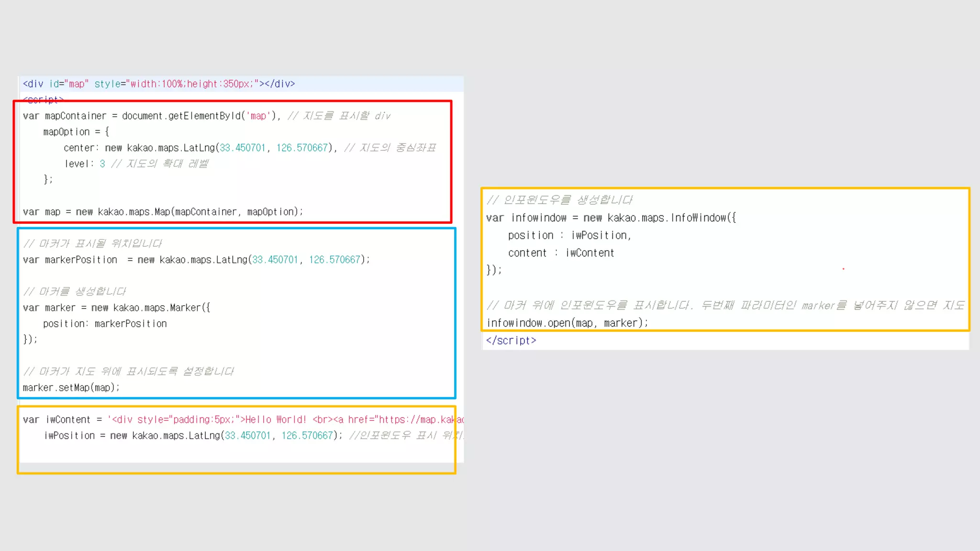
Task: Click the var map = new kakao.maps.Map line
Action: [163, 211]
